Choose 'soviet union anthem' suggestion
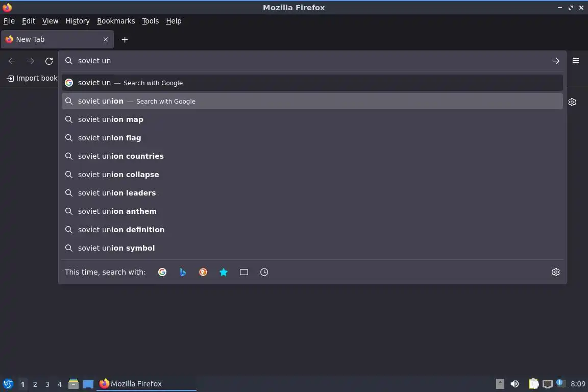The image size is (588, 392). click(x=312, y=211)
